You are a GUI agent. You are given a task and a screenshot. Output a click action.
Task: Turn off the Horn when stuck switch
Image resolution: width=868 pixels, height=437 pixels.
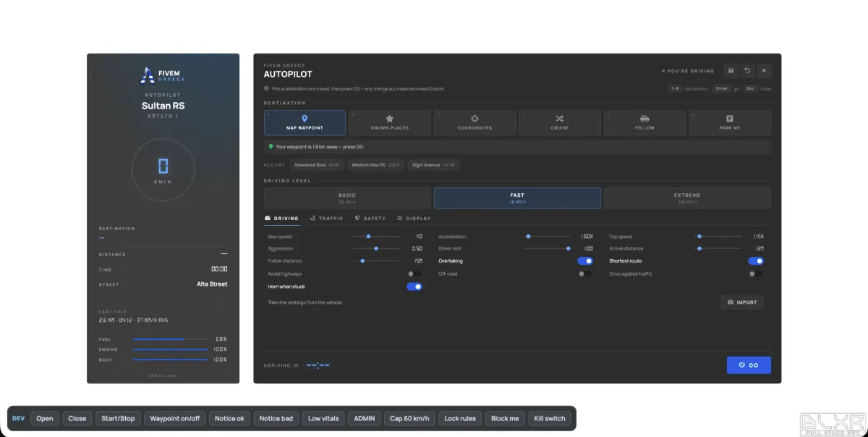[x=414, y=287]
